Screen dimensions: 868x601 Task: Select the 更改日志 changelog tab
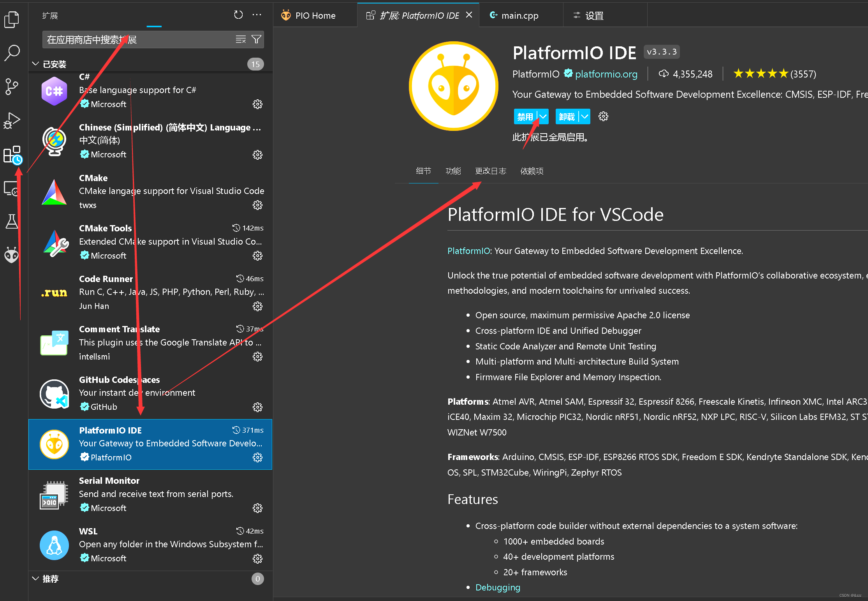491,171
